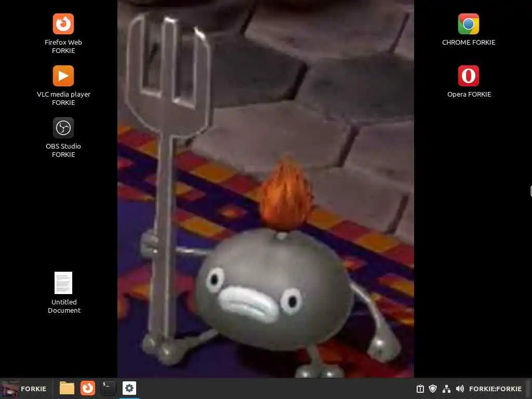Image resolution: width=532 pixels, height=399 pixels.
Task: Open the file manager folder in taskbar
Action: pyautogui.click(x=67, y=388)
